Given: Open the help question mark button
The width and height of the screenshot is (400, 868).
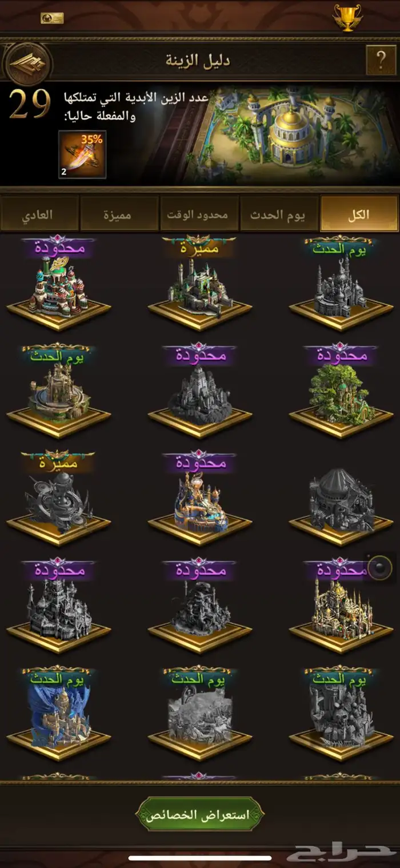Looking at the screenshot, I should pyautogui.click(x=380, y=58).
